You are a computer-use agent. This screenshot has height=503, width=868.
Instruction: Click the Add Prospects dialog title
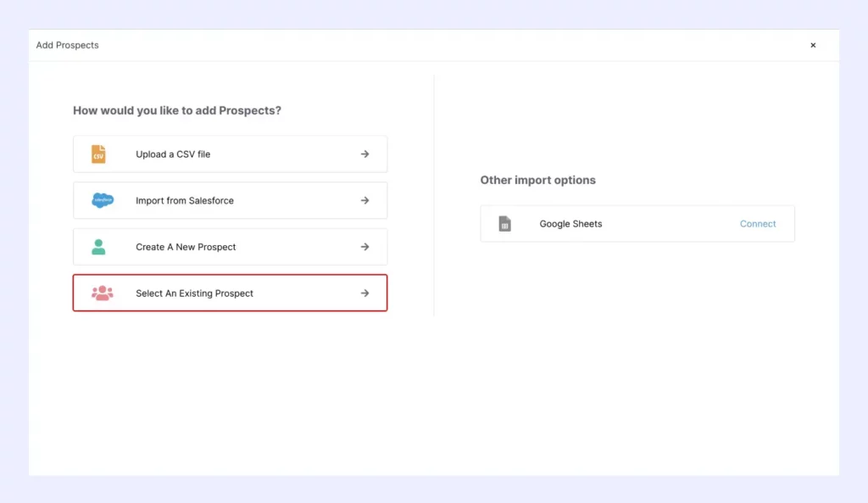(68, 46)
